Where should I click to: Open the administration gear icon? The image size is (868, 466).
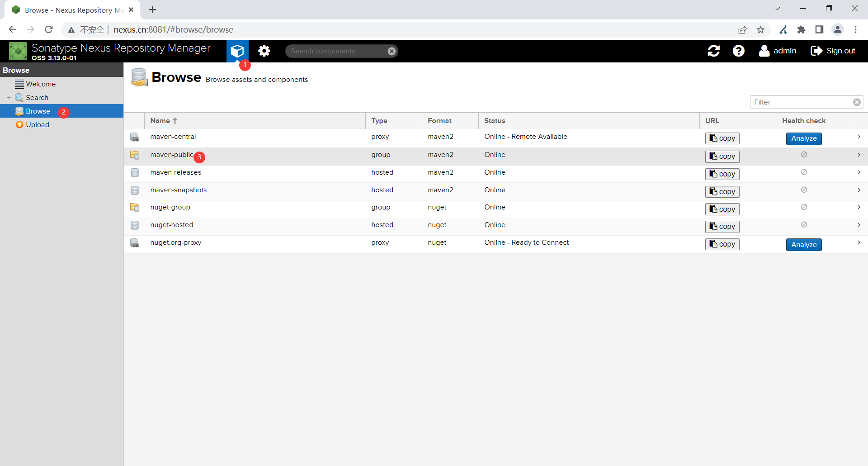tap(264, 51)
